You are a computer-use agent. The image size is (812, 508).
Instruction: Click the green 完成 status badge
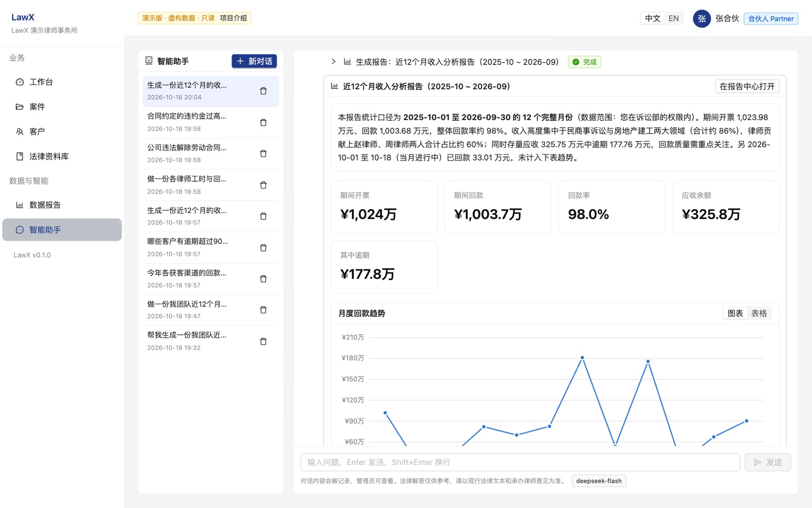point(585,62)
